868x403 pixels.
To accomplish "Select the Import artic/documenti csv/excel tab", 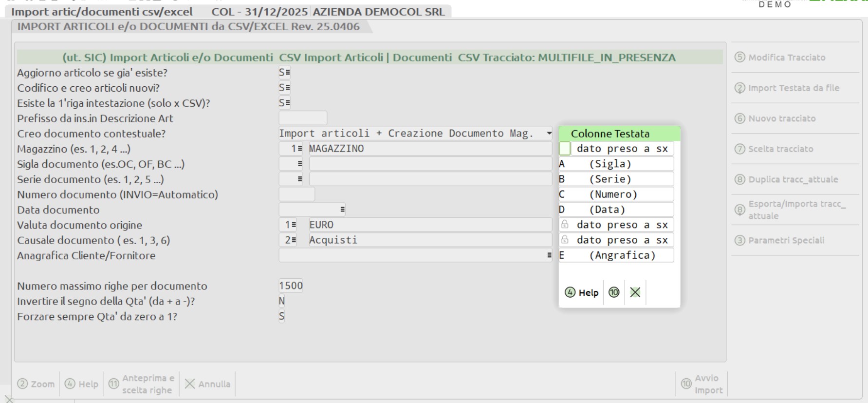I will click(102, 12).
